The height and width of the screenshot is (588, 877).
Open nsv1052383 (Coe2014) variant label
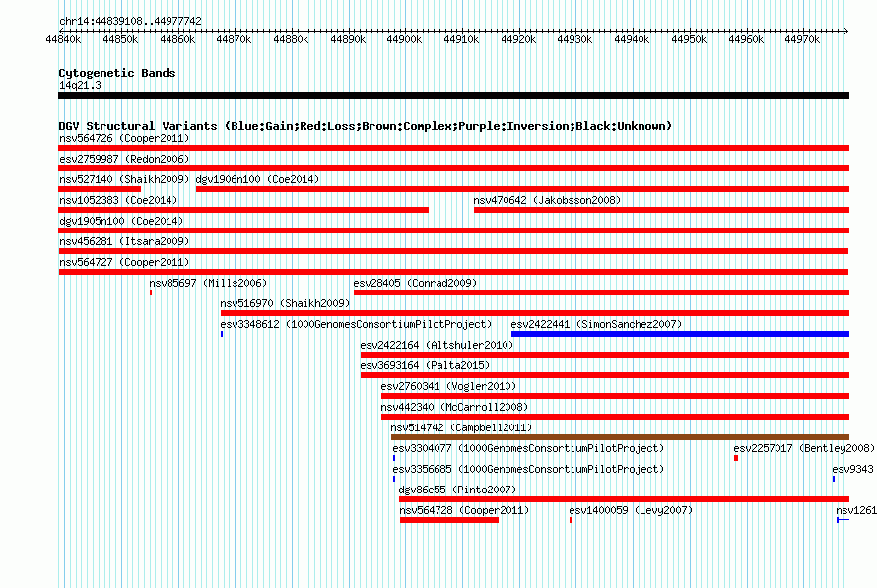[118, 200]
